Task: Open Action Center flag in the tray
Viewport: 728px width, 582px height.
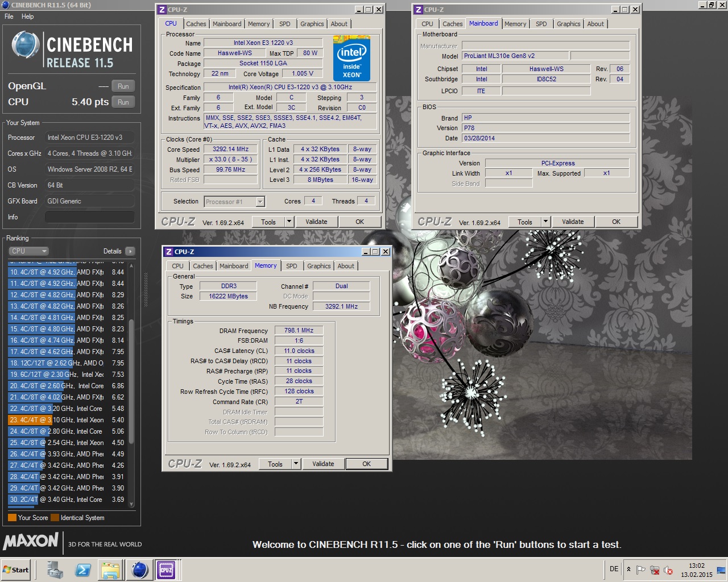Action: pos(640,570)
